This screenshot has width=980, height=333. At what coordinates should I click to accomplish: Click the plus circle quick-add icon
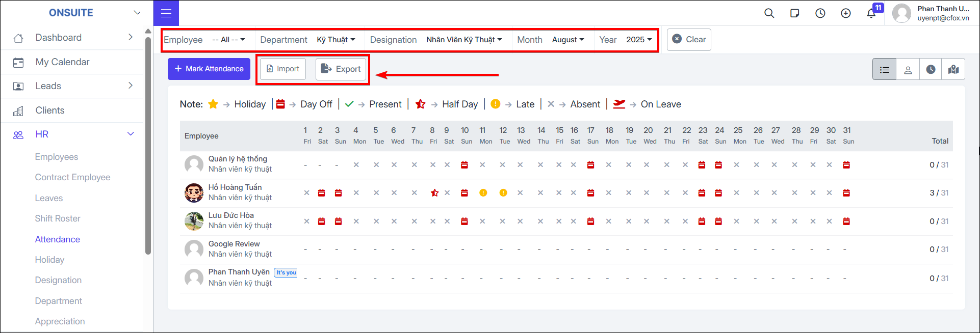click(846, 13)
